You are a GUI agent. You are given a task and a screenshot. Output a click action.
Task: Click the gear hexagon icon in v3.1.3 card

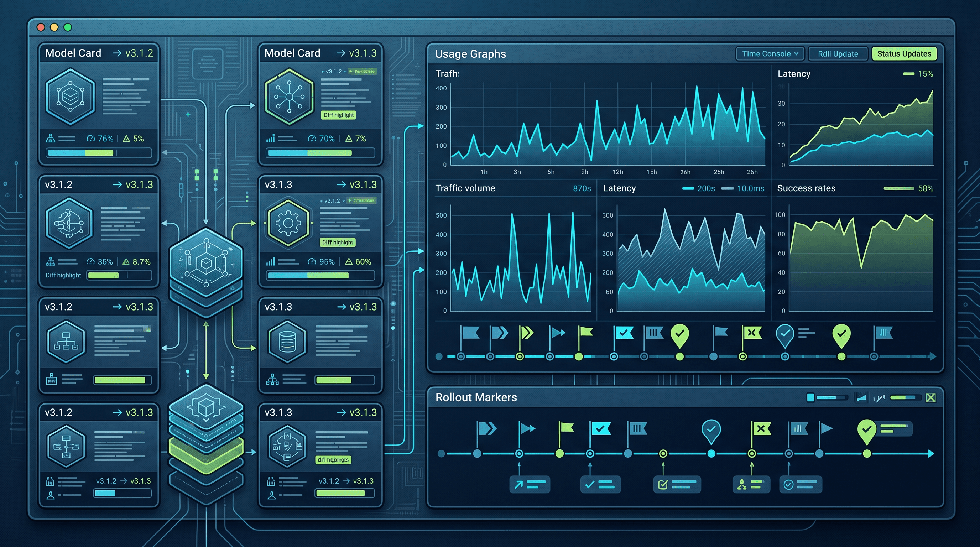point(288,223)
